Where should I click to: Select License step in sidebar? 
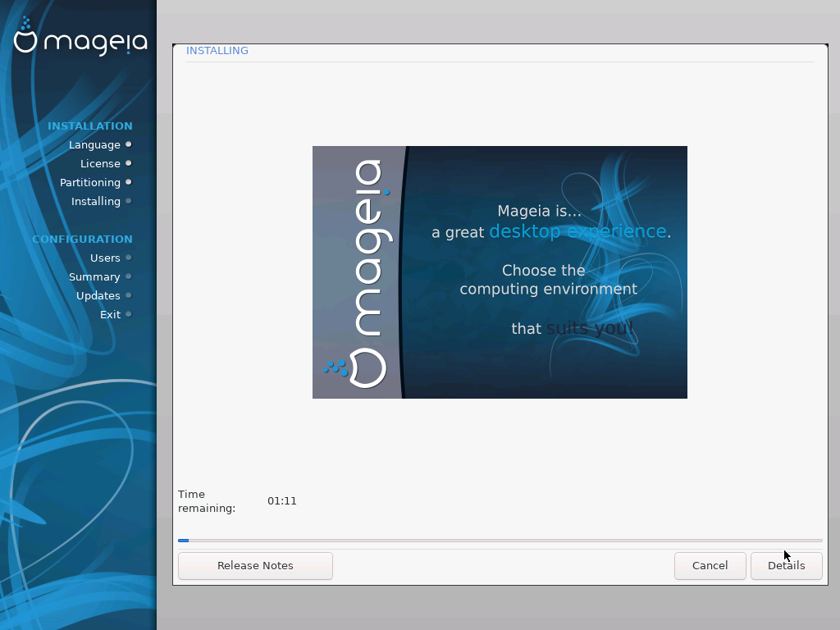coord(100,163)
